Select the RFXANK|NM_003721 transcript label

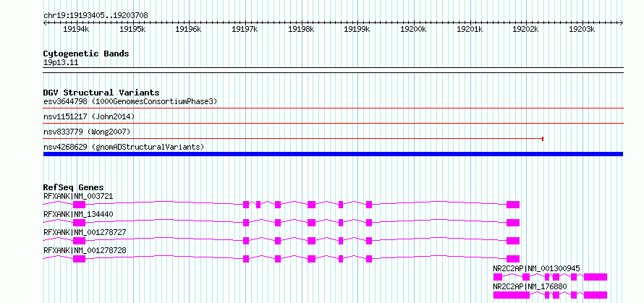pos(78,196)
